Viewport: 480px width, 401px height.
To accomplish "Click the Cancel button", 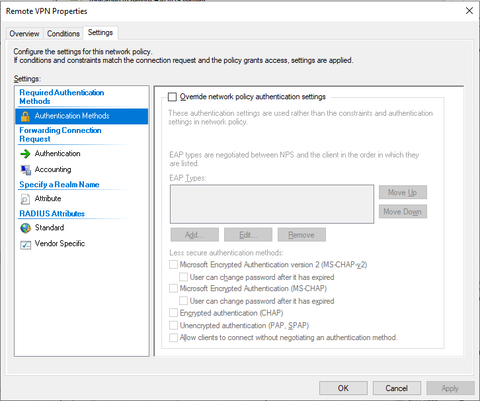I will click(x=397, y=388).
